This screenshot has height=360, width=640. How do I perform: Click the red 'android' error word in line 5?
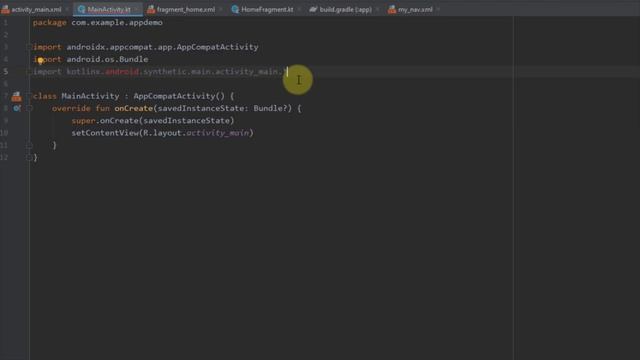[122, 72]
